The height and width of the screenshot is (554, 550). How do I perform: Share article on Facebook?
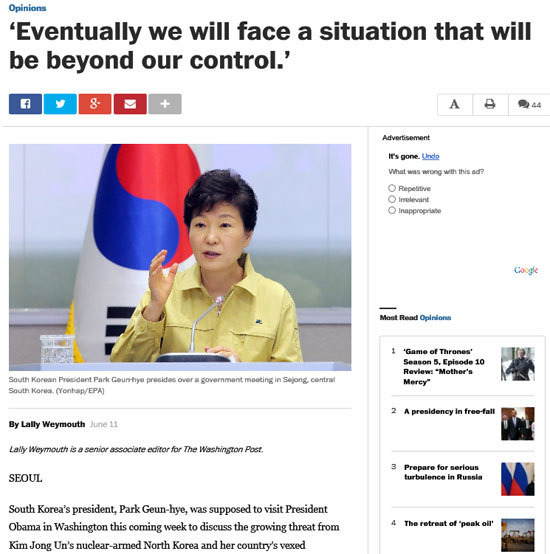tap(25, 104)
